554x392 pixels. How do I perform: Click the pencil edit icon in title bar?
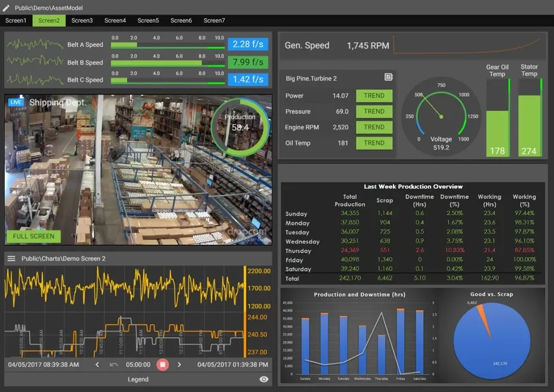(7, 8)
